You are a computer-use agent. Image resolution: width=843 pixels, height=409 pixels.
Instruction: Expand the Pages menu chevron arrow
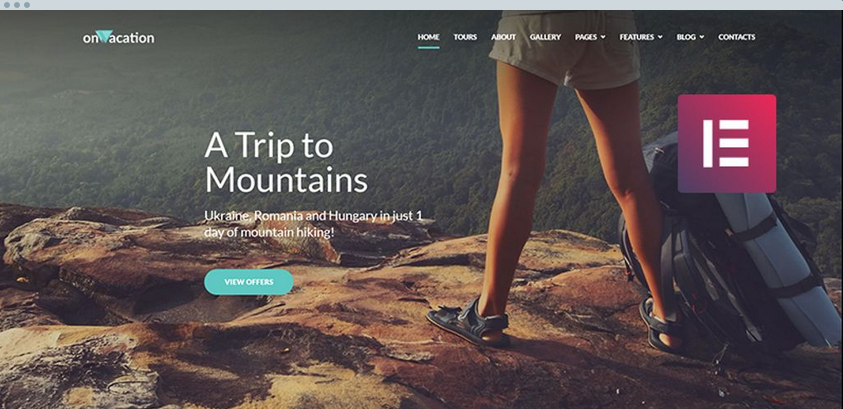point(603,37)
